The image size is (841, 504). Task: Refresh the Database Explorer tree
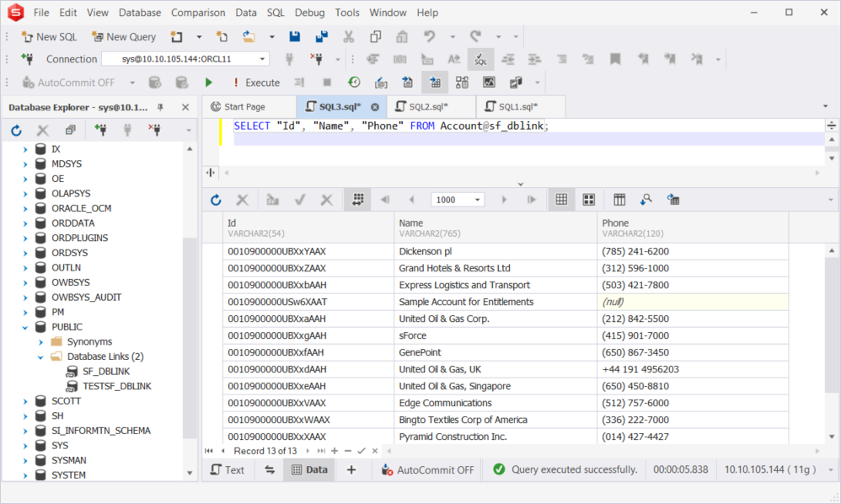15,129
